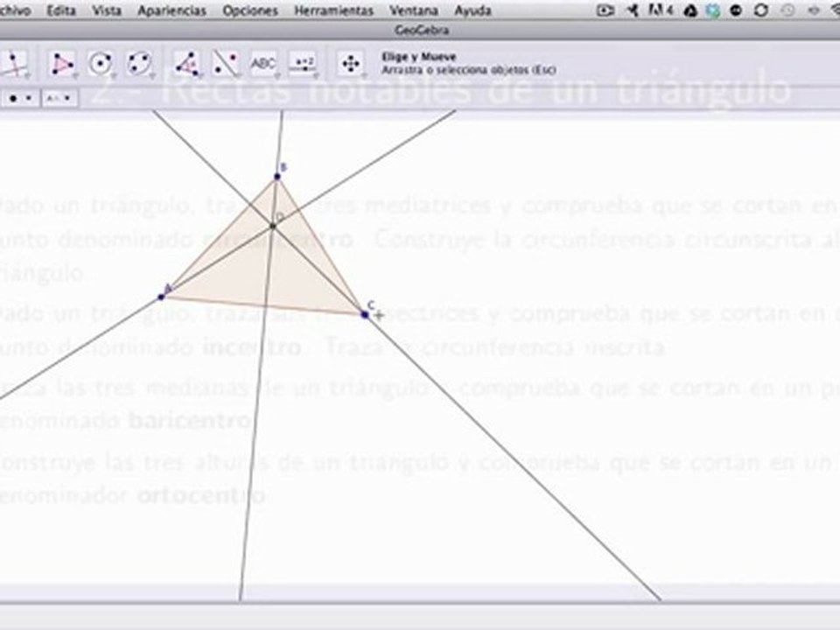Click the sync arrows menu bar icon
The width and height of the screenshot is (840, 630).
click(x=760, y=10)
